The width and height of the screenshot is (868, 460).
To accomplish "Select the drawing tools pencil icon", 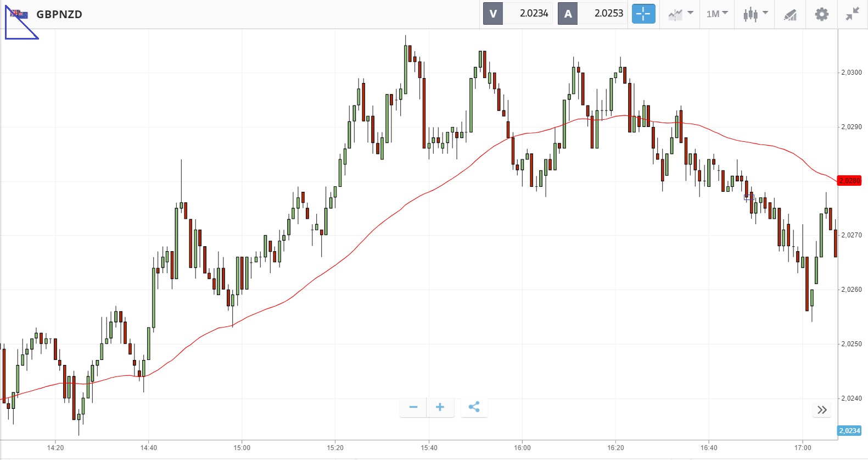I will [x=790, y=14].
